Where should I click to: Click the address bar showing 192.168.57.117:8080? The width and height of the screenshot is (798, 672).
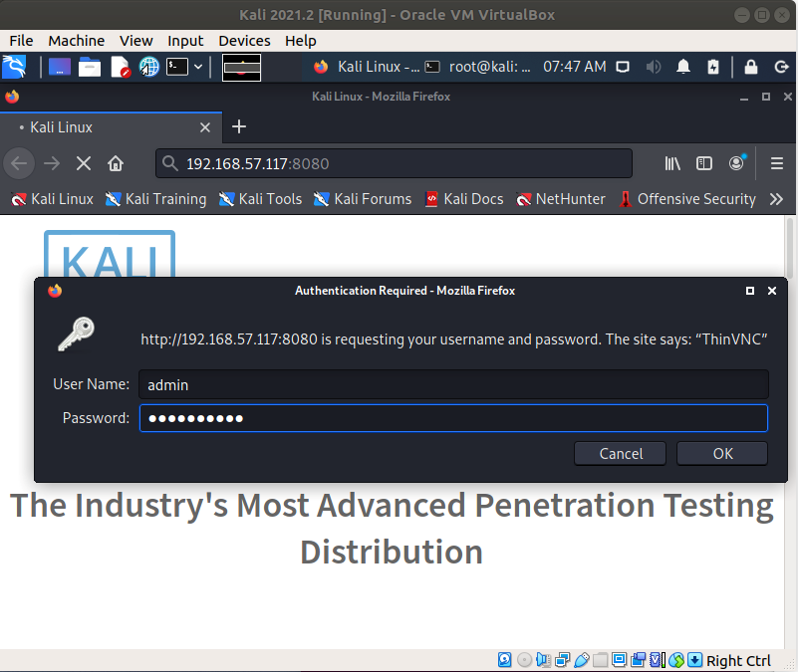(394, 164)
